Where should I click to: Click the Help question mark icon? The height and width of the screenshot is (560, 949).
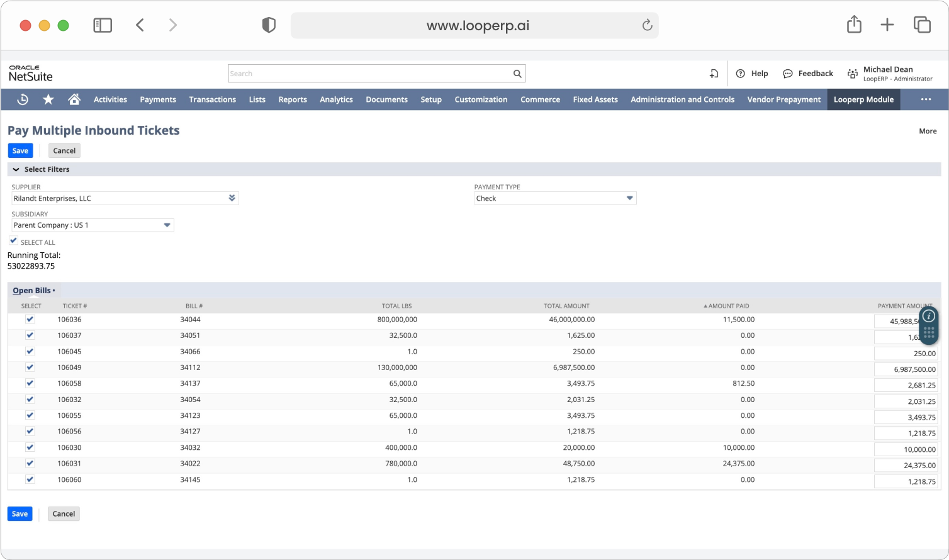741,74
